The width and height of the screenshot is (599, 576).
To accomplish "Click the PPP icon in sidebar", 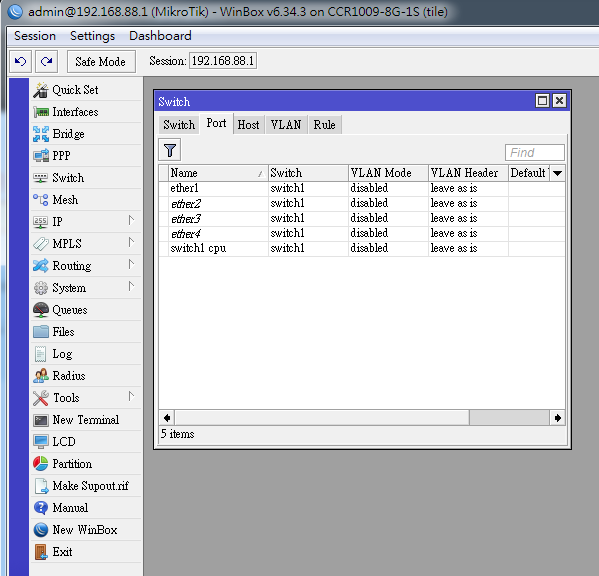I will 40,156.
